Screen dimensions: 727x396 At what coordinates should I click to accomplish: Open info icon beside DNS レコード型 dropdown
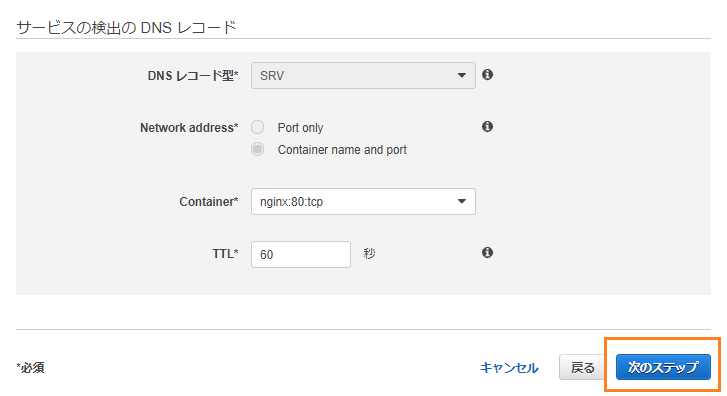(487, 75)
